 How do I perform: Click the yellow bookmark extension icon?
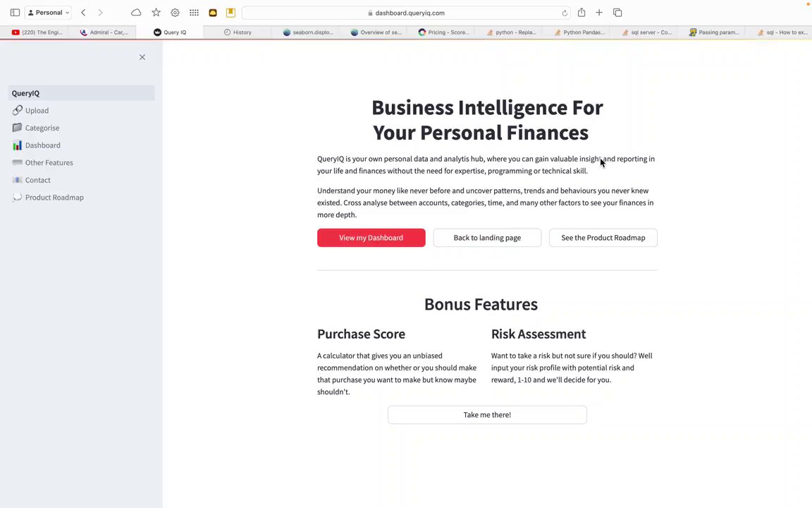pos(231,13)
